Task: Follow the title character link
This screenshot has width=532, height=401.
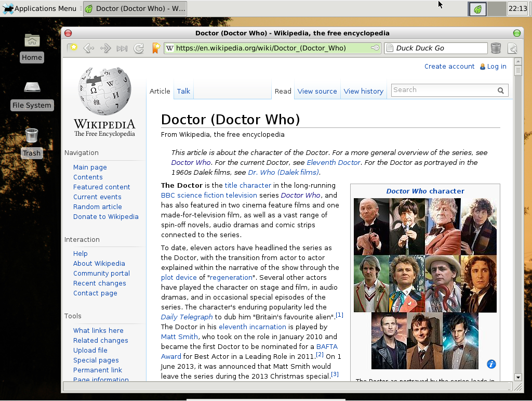Action: tap(248, 185)
